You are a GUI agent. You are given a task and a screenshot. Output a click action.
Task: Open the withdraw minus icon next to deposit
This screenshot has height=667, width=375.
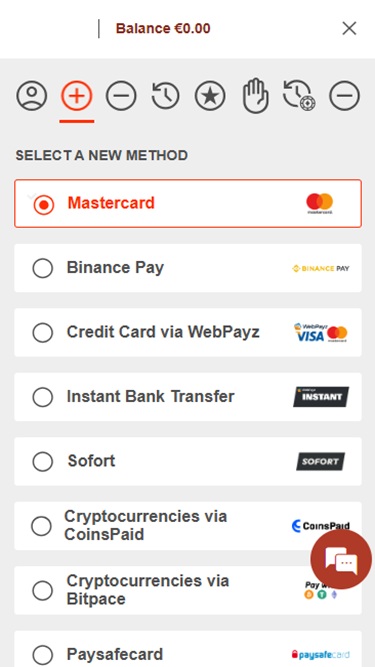click(121, 96)
